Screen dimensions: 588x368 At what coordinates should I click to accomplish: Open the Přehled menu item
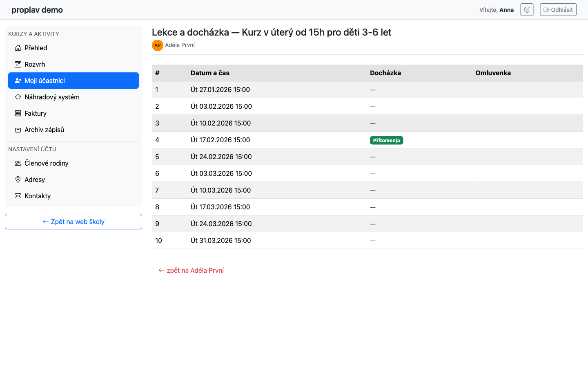[x=73, y=48]
